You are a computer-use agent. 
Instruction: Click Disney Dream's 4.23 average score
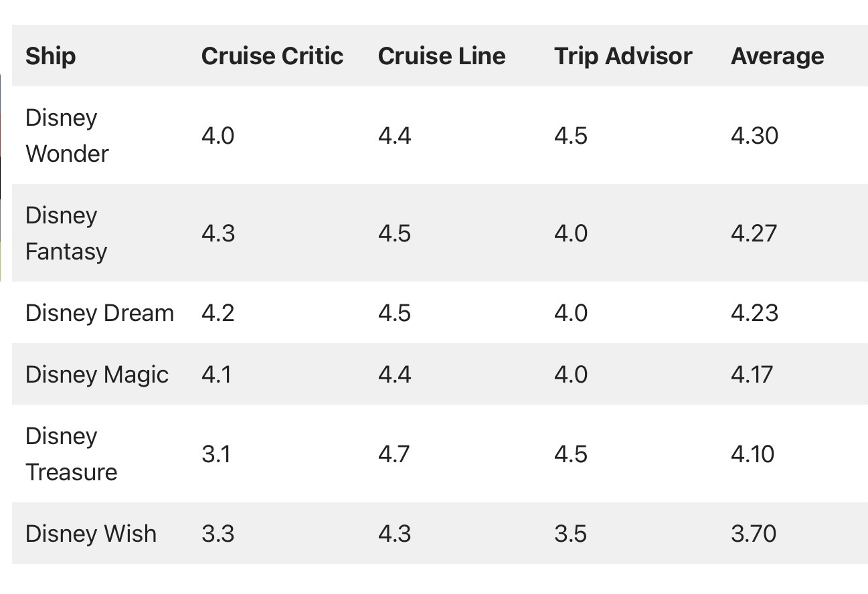click(754, 313)
